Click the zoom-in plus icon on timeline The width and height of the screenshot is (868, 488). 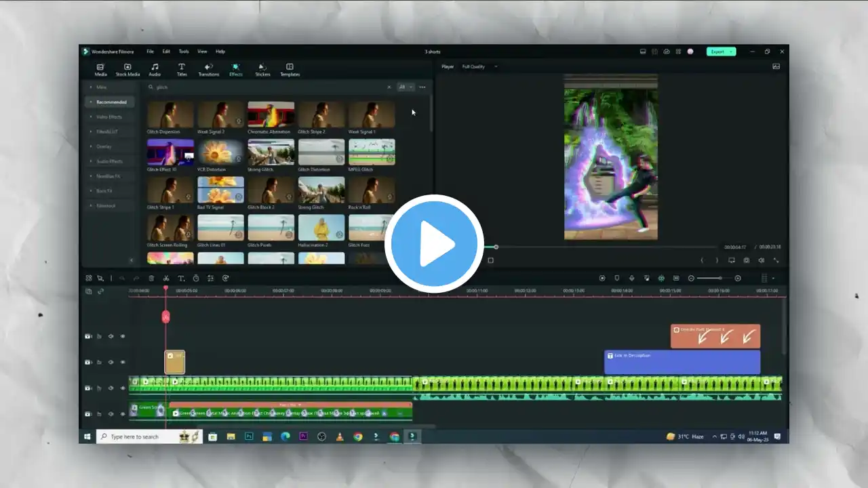click(x=738, y=278)
